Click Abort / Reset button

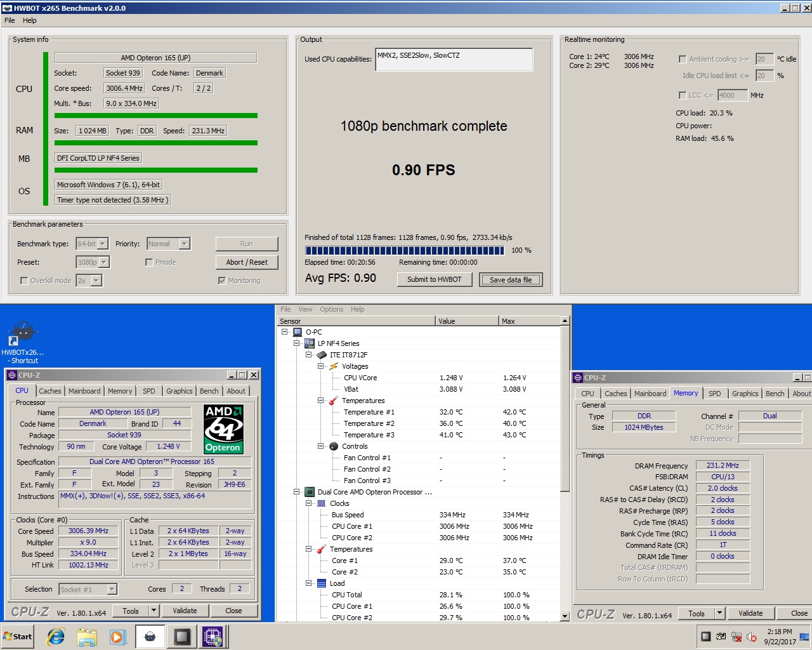point(247,262)
